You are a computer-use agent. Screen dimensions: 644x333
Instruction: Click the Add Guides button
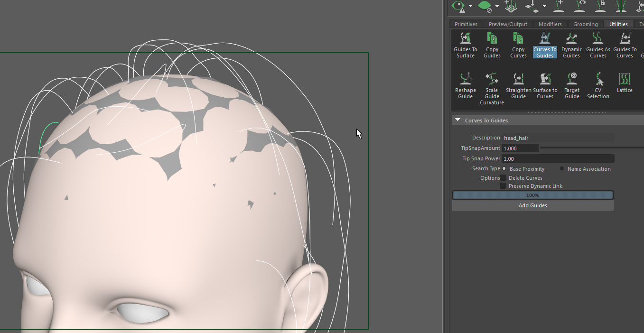[x=532, y=205]
